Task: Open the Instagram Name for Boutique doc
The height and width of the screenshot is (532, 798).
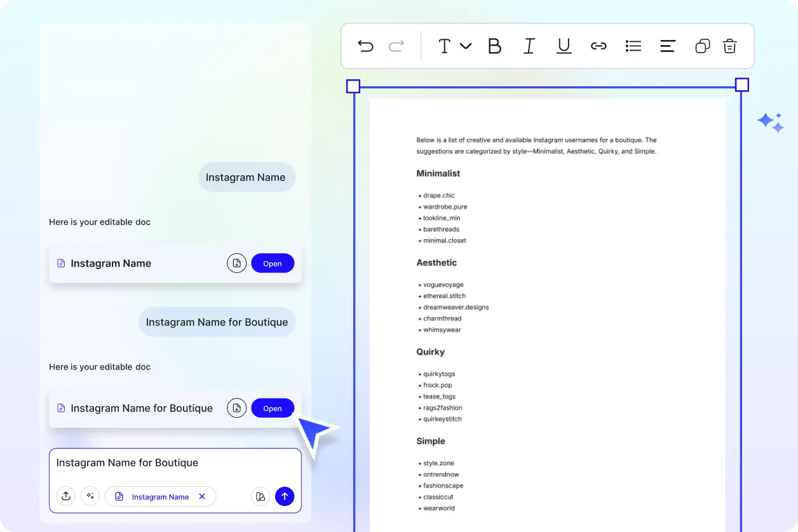Action: 273,408
